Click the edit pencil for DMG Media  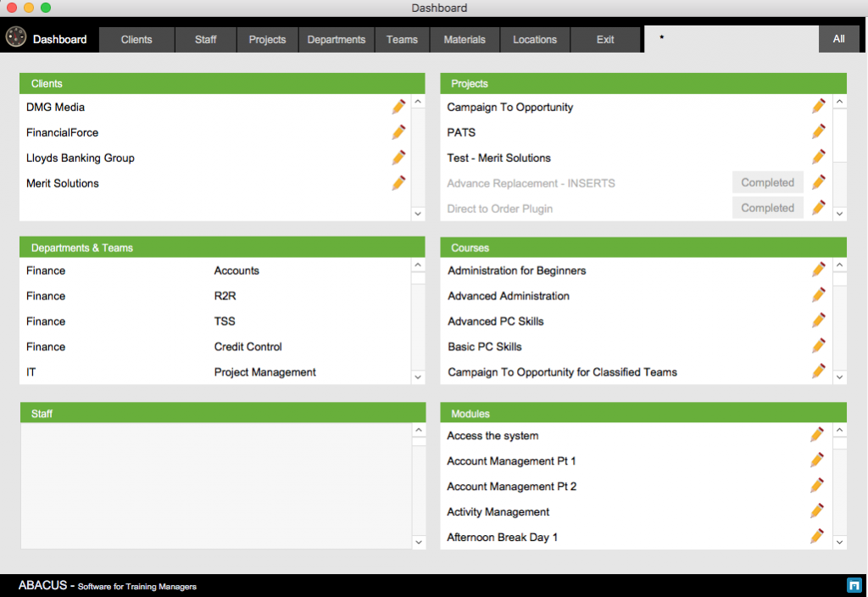[398, 107]
